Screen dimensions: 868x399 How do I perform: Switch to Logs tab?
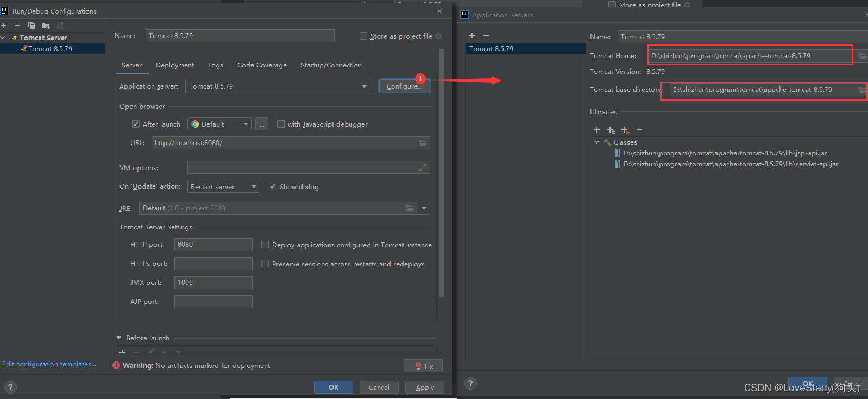(216, 65)
